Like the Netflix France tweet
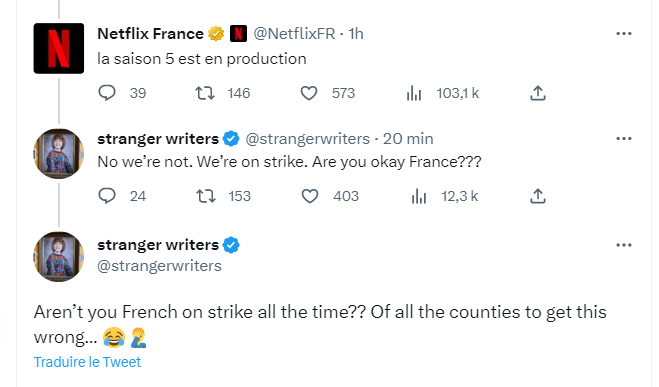Image resolution: width=659 pixels, height=387 pixels. (x=309, y=93)
